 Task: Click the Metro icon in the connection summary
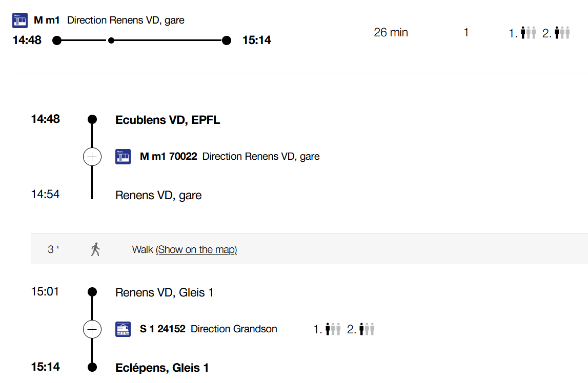(x=19, y=20)
